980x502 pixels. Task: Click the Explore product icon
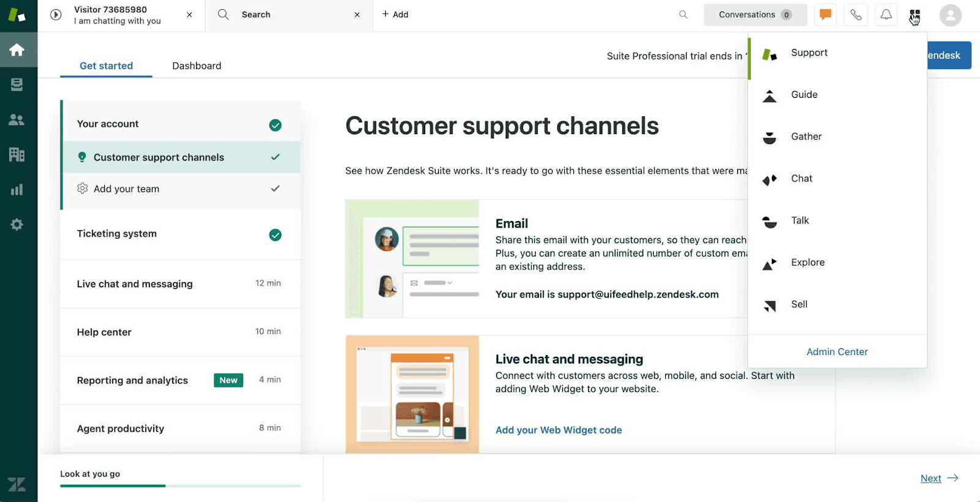(770, 264)
